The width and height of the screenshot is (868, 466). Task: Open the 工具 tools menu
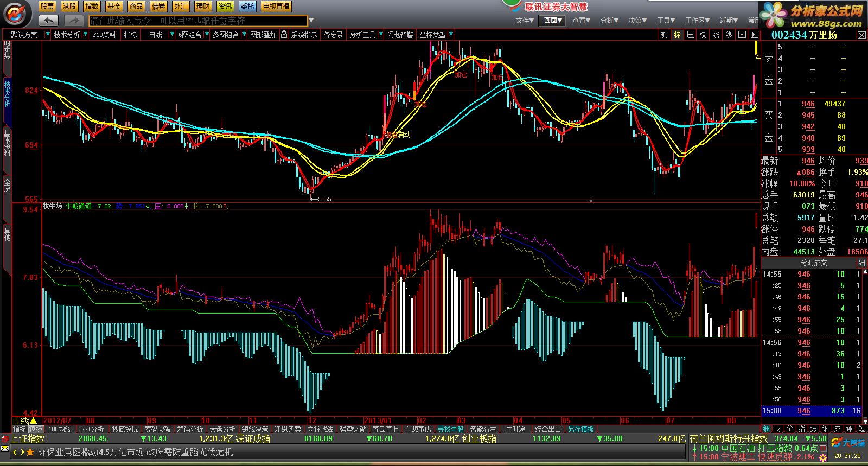(x=666, y=21)
